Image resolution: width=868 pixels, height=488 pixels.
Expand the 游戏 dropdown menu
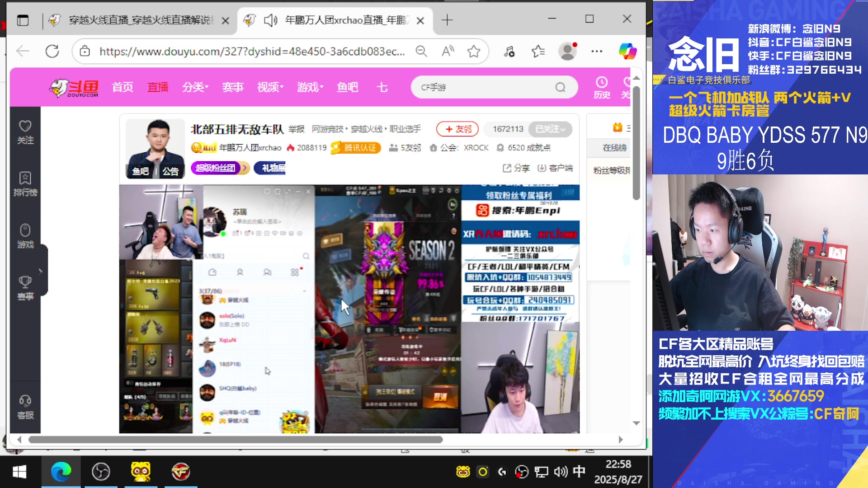click(310, 87)
